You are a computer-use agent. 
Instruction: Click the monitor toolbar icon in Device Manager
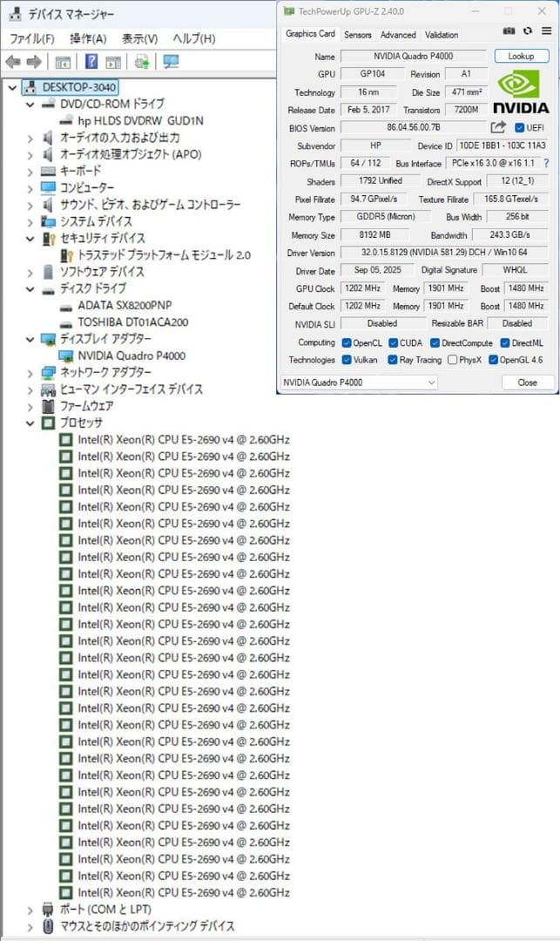pos(171,61)
